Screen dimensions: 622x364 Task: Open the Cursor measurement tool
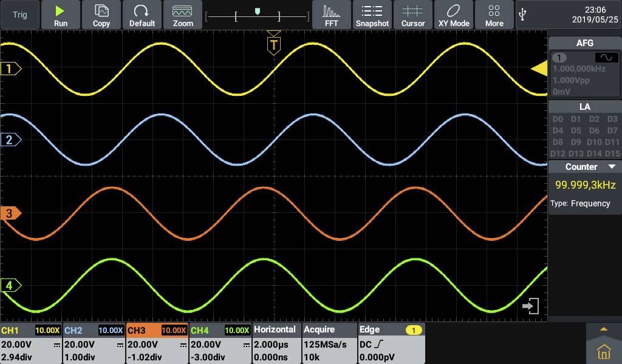pyautogui.click(x=413, y=15)
